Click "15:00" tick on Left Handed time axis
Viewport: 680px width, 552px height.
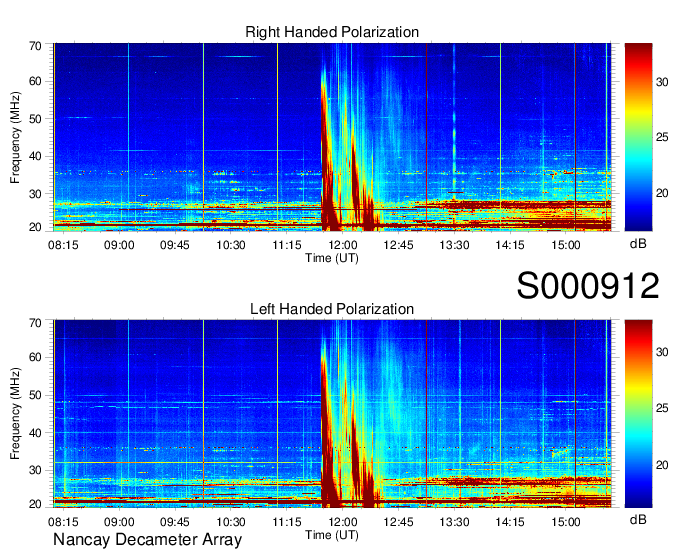pos(566,522)
